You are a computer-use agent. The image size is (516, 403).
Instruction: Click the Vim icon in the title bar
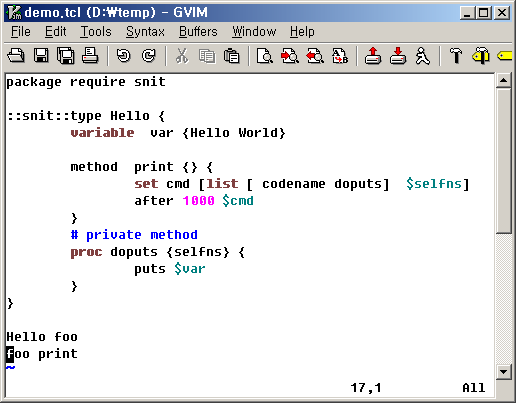coord(14,13)
